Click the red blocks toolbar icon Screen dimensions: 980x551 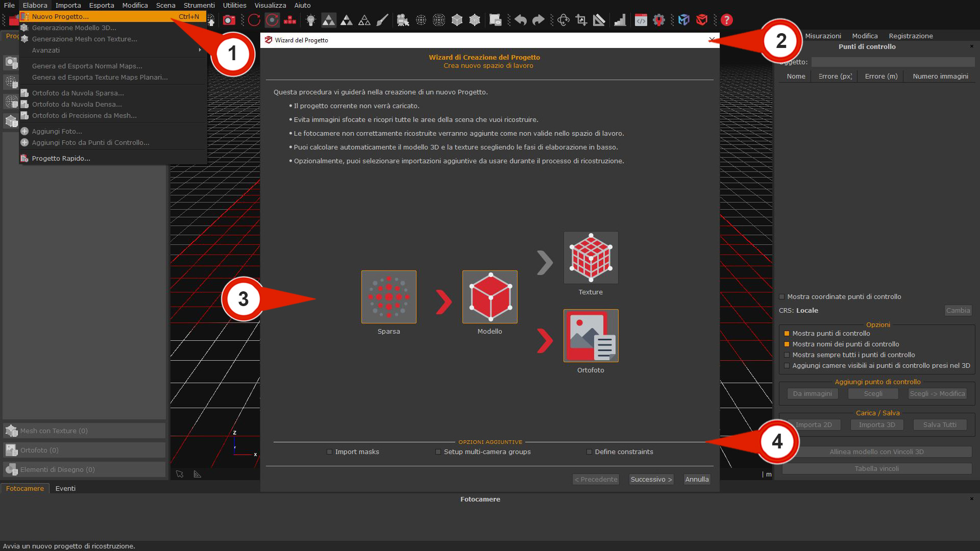click(290, 20)
